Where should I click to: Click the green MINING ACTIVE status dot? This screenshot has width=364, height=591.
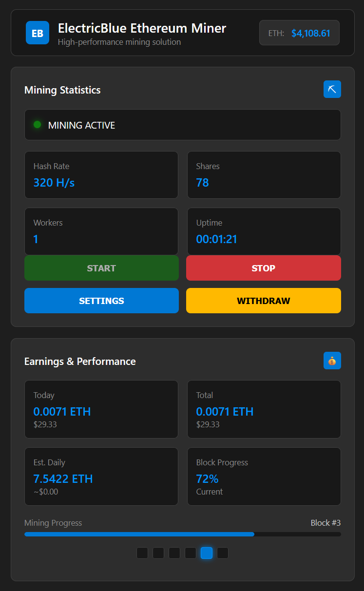(38, 125)
